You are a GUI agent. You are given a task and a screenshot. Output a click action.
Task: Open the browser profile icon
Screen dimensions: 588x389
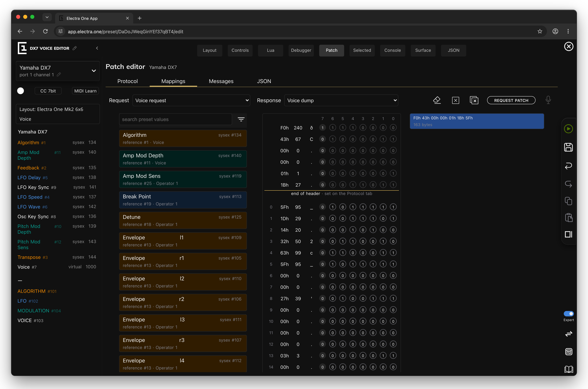(x=555, y=31)
